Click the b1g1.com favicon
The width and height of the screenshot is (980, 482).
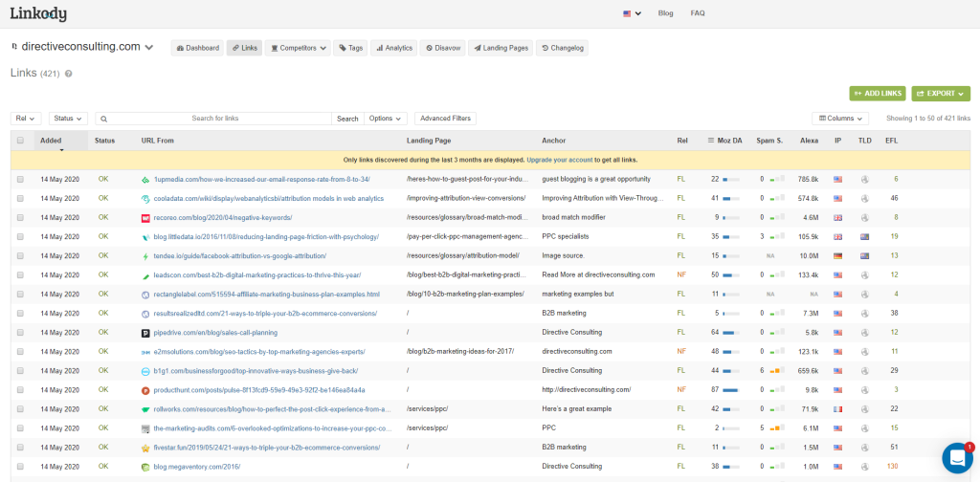click(145, 371)
